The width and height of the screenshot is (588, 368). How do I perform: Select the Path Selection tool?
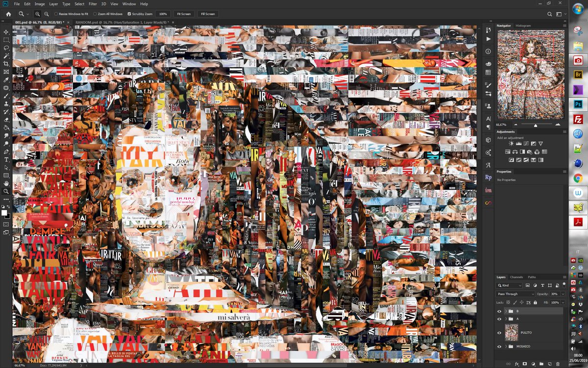6,167
